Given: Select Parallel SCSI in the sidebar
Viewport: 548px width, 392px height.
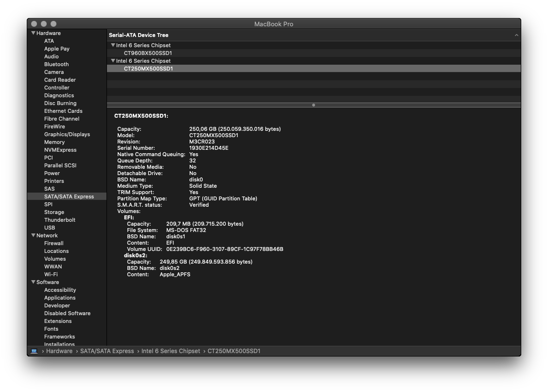Looking at the screenshot, I should [60, 165].
